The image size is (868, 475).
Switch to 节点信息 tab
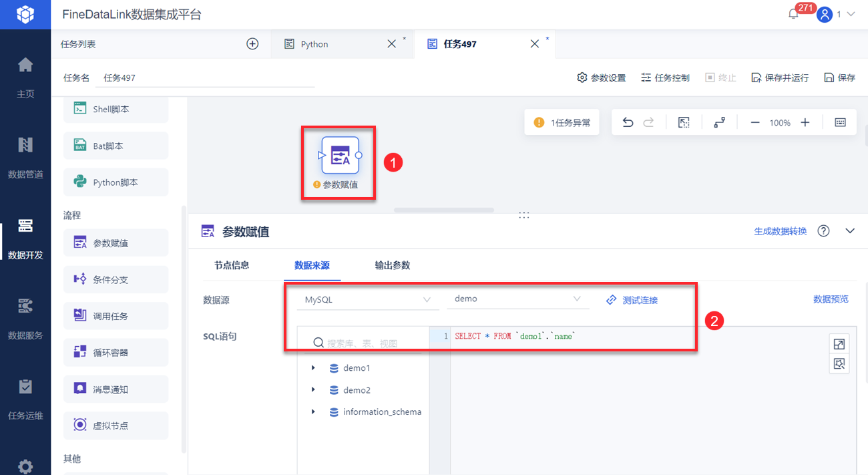pyautogui.click(x=232, y=265)
